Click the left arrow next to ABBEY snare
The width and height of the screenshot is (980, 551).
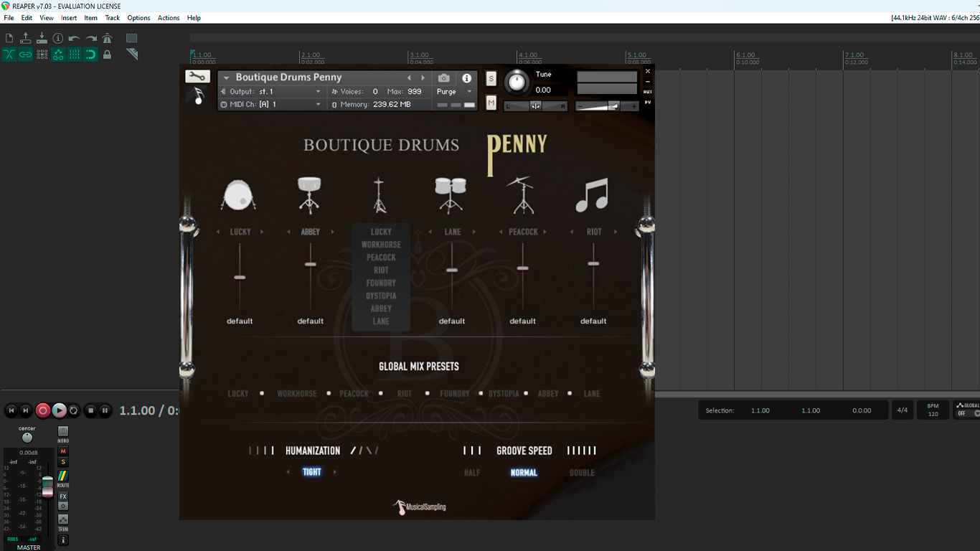(x=288, y=232)
